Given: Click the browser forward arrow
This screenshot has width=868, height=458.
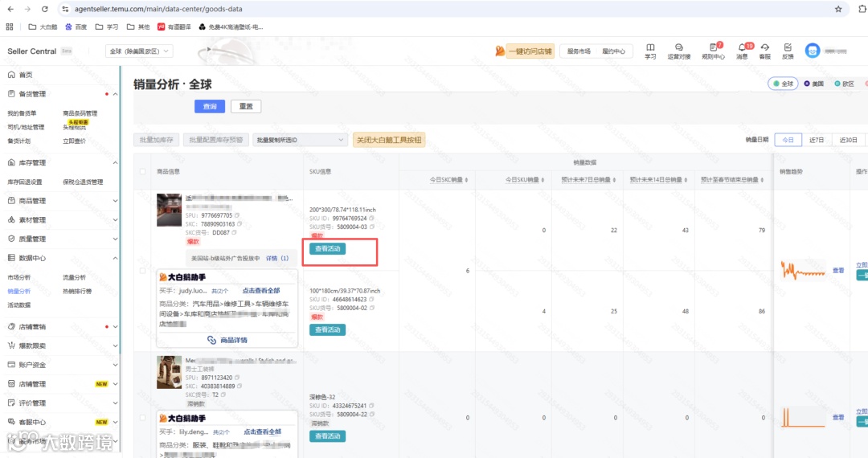Looking at the screenshot, I should point(27,9).
